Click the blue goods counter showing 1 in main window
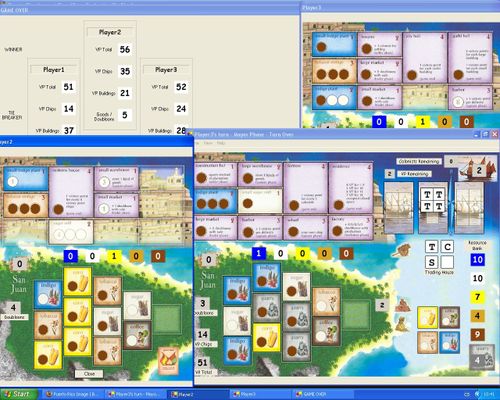The image size is (500, 400). click(x=258, y=253)
